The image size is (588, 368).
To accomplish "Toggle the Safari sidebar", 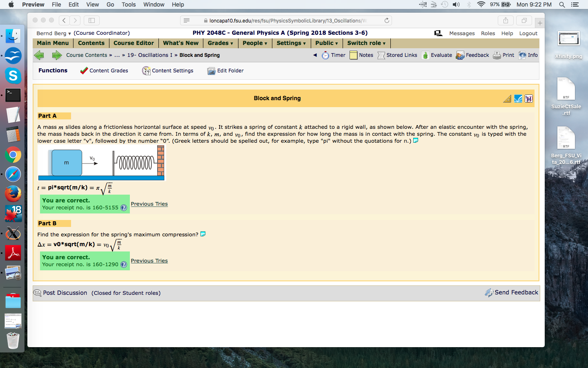I will 91,20.
